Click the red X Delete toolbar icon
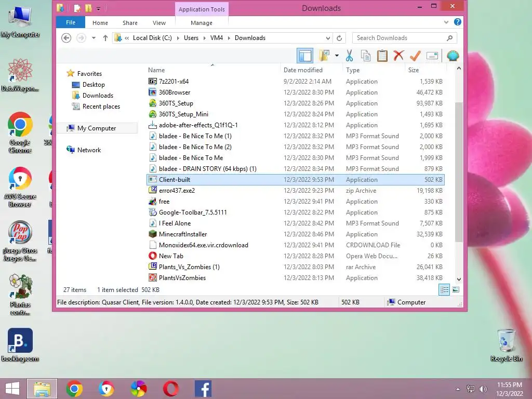 coord(398,56)
